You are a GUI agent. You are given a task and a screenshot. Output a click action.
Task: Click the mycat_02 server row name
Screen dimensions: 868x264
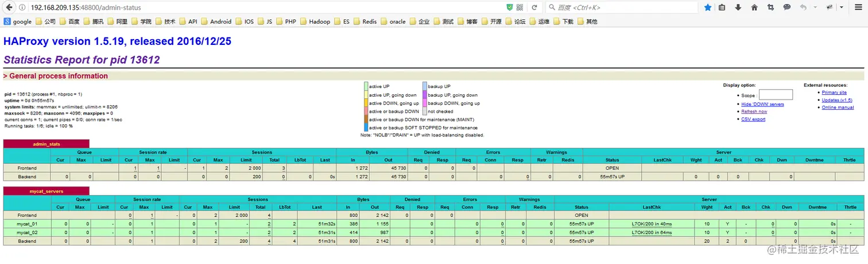tap(27, 232)
